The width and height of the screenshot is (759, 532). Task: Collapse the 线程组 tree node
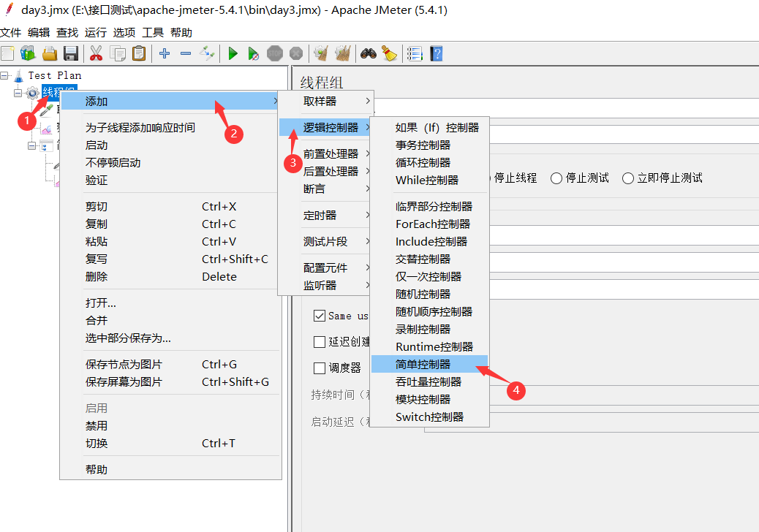coord(18,93)
